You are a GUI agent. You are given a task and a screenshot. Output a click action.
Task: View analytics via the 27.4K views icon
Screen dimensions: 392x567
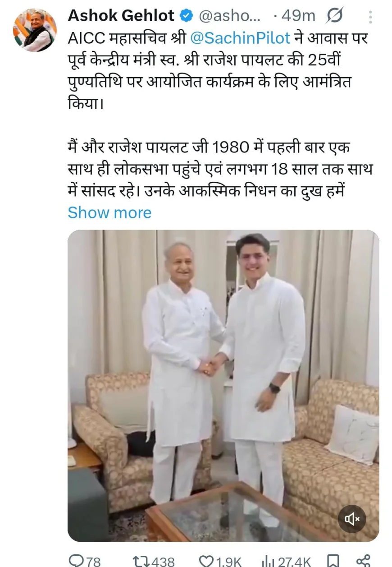click(268, 561)
